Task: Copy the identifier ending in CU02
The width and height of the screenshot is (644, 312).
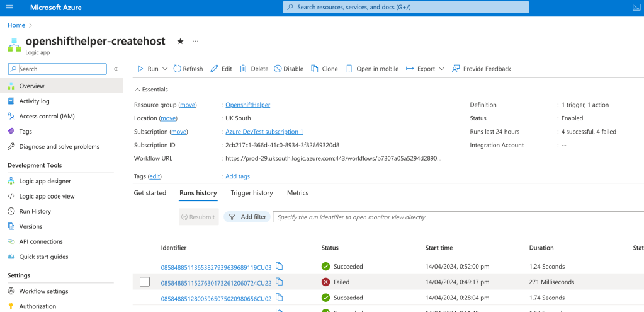Action: pos(280,297)
